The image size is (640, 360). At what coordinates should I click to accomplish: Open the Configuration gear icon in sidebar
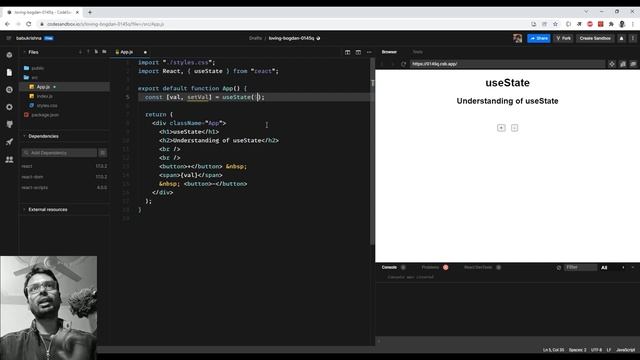pyautogui.click(x=9, y=107)
